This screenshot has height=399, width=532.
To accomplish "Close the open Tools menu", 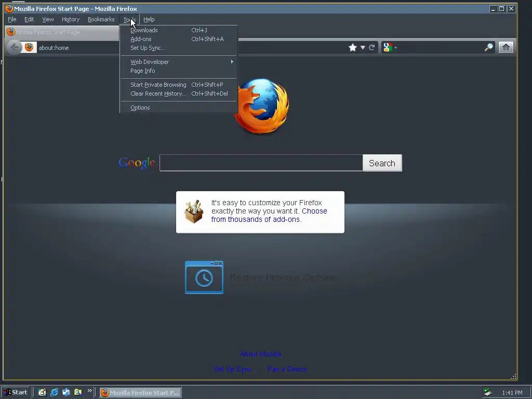I will [129, 19].
